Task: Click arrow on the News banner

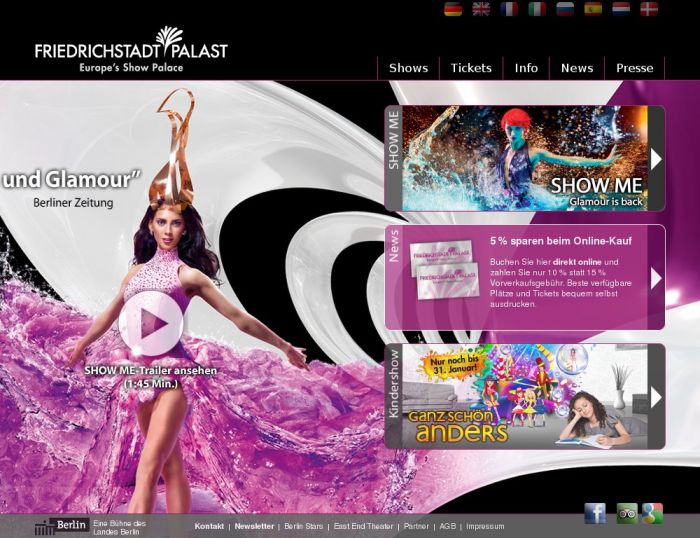Action: click(656, 278)
